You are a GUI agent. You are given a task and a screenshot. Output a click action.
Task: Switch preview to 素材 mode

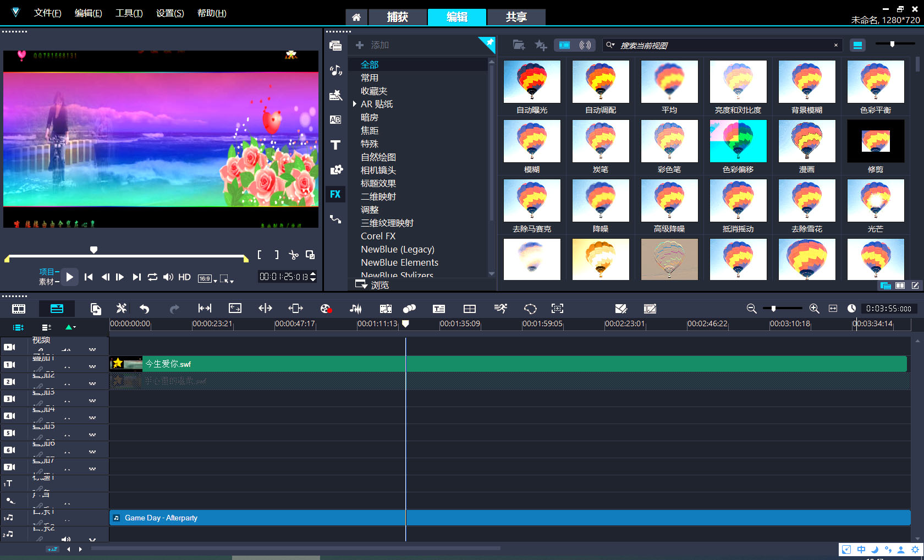click(x=48, y=282)
